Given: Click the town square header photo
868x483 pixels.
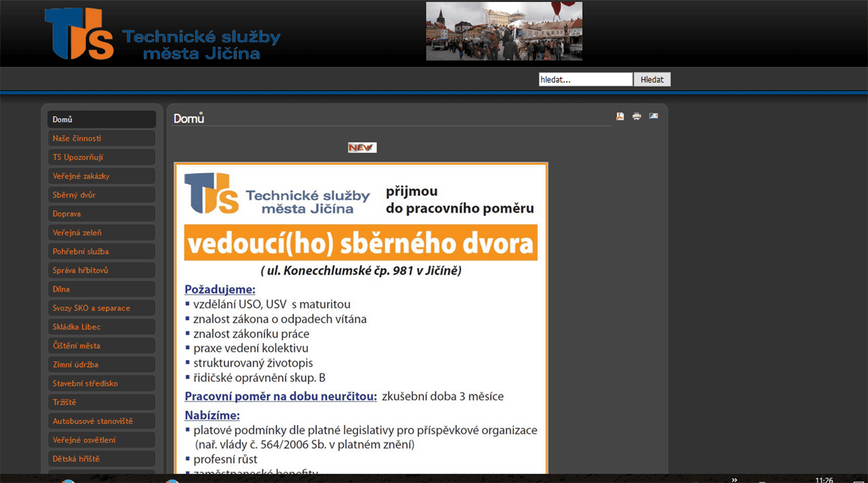Looking at the screenshot, I should (504, 31).
